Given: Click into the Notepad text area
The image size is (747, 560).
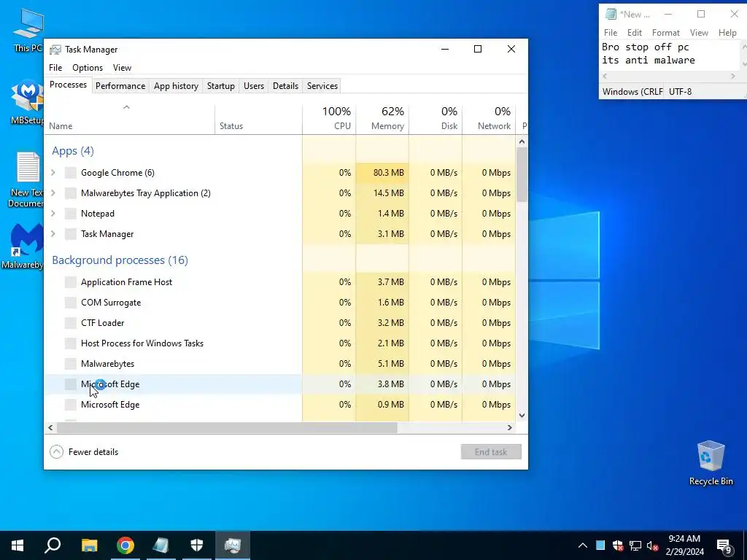Looking at the screenshot, I should point(670,55).
